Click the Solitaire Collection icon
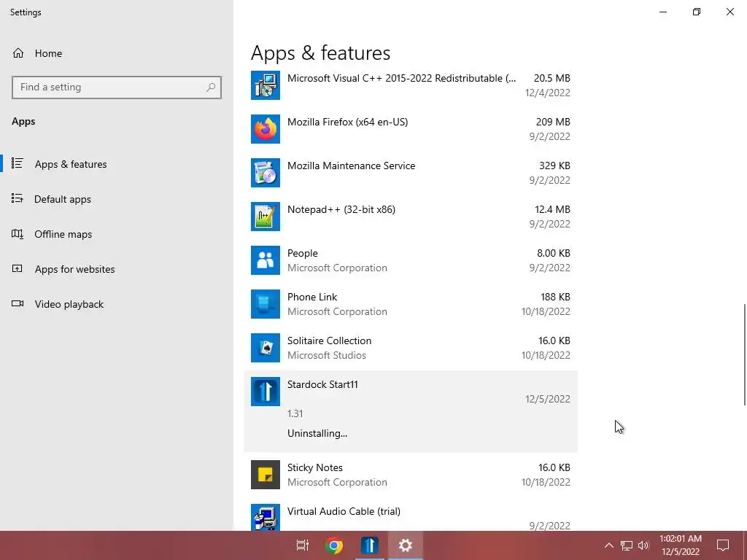The height and width of the screenshot is (560, 747). [x=266, y=348]
